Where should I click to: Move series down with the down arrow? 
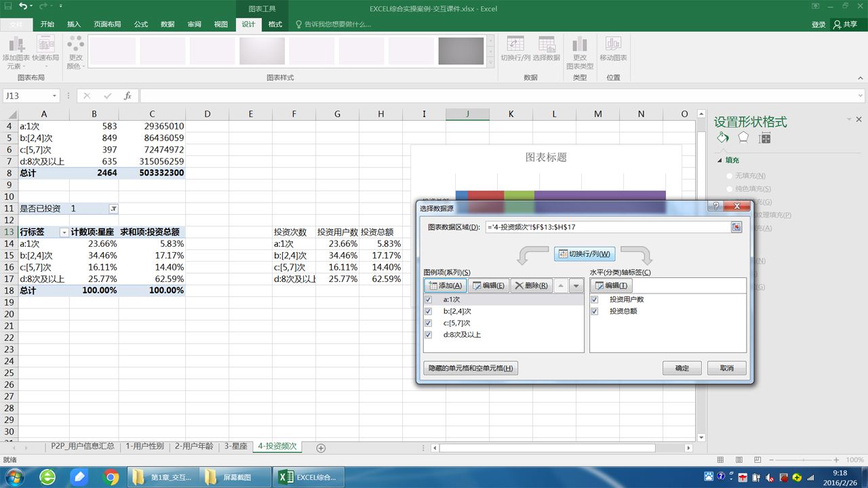(x=576, y=286)
